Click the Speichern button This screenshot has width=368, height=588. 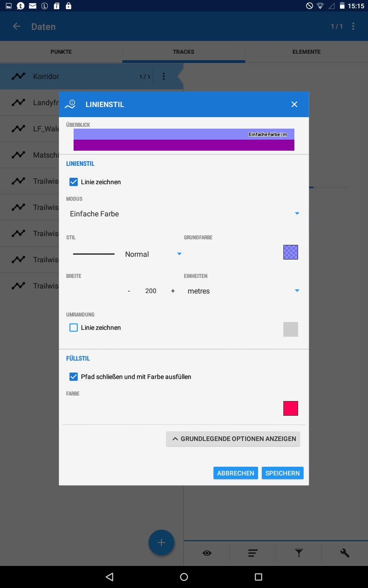(282, 473)
